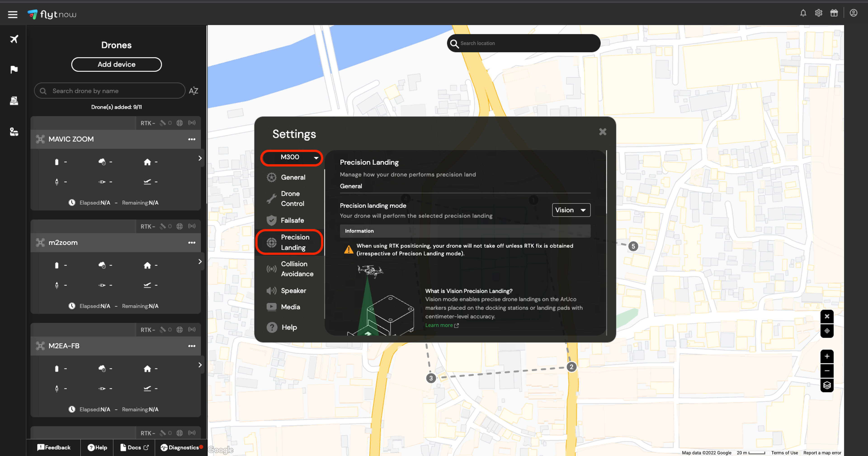868x456 pixels.
Task: Zoom out on the map
Action: (827, 371)
